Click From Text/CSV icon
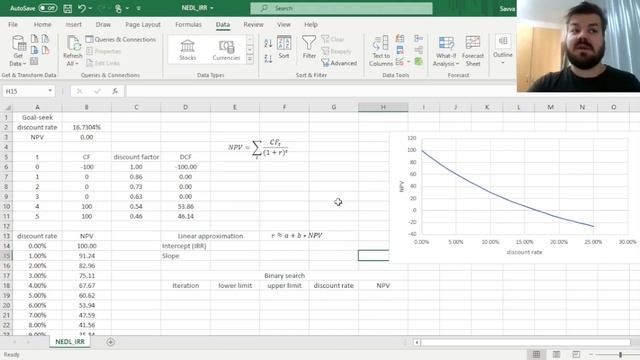 [35, 39]
